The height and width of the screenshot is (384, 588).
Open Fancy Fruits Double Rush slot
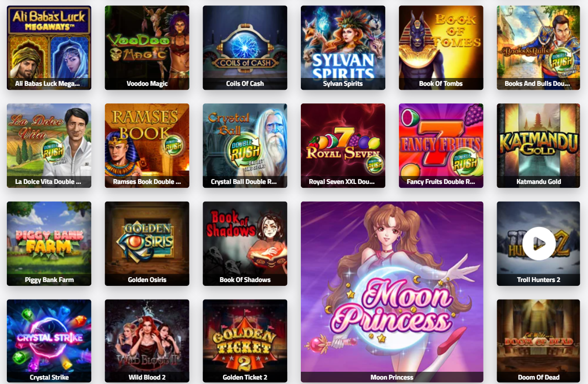tap(441, 146)
